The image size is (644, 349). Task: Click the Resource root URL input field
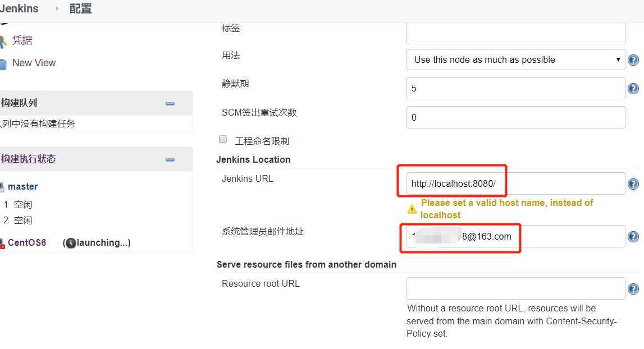[x=516, y=288]
